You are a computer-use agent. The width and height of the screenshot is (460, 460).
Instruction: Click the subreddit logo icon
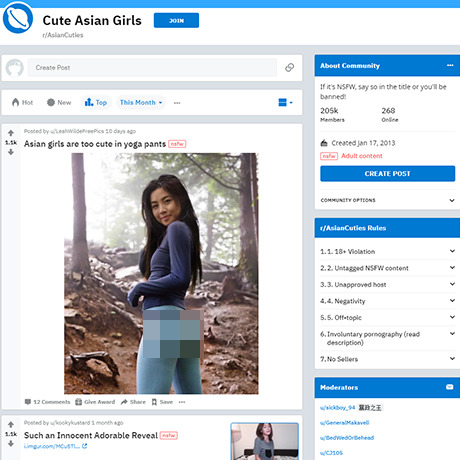click(x=18, y=18)
